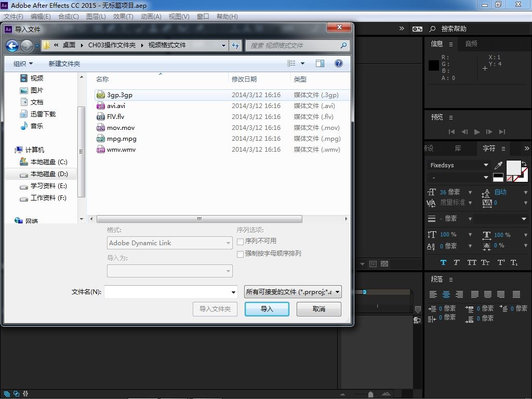Align paragraph text left
Screen dimensions: 532x399
(433, 295)
